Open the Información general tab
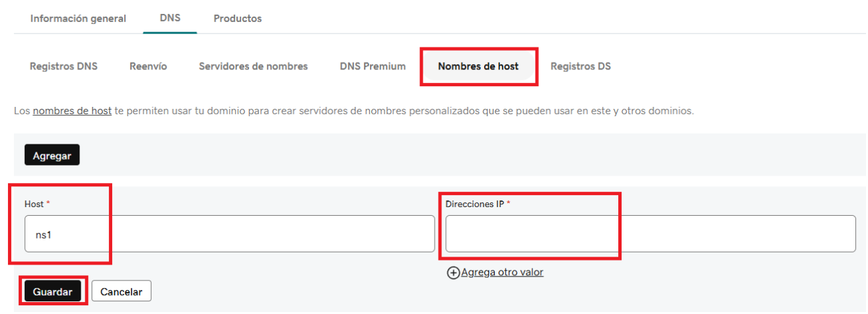 [78, 19]
